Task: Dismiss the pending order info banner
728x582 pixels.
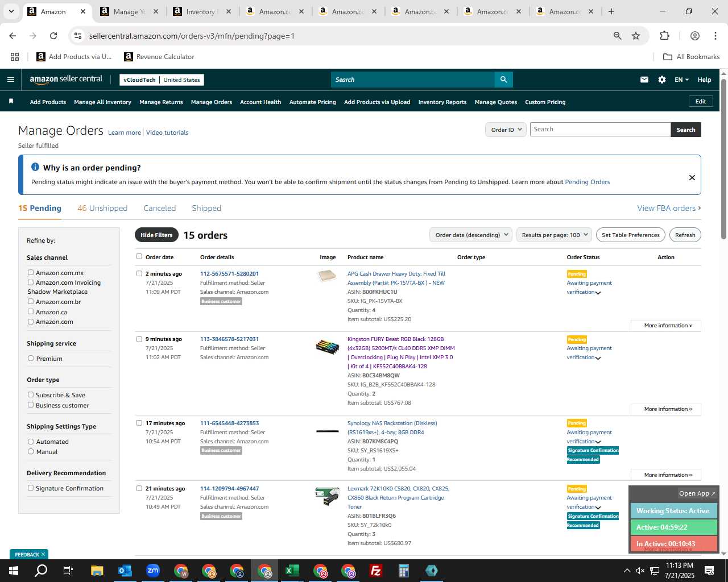Action: 692,177
